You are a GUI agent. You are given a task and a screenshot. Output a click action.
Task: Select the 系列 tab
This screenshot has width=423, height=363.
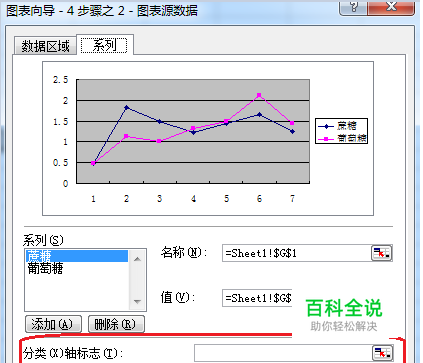(x=104, y=45)
